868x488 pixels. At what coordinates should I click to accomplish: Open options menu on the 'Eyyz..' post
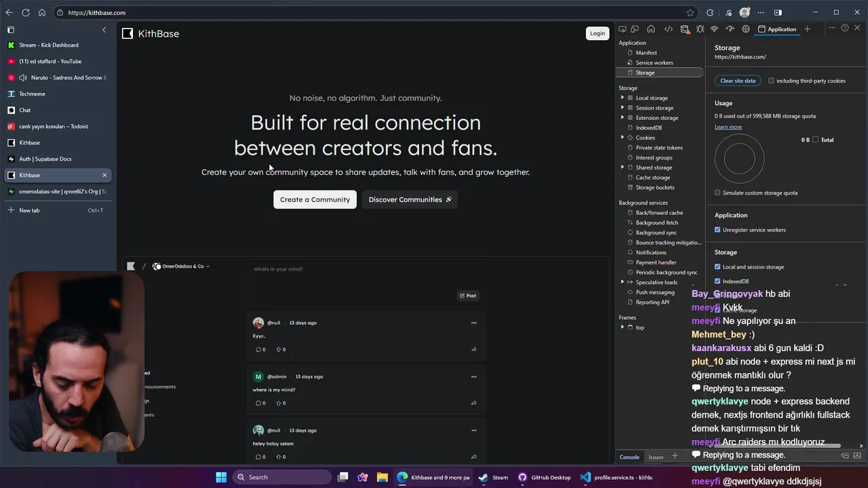[473, 323]
